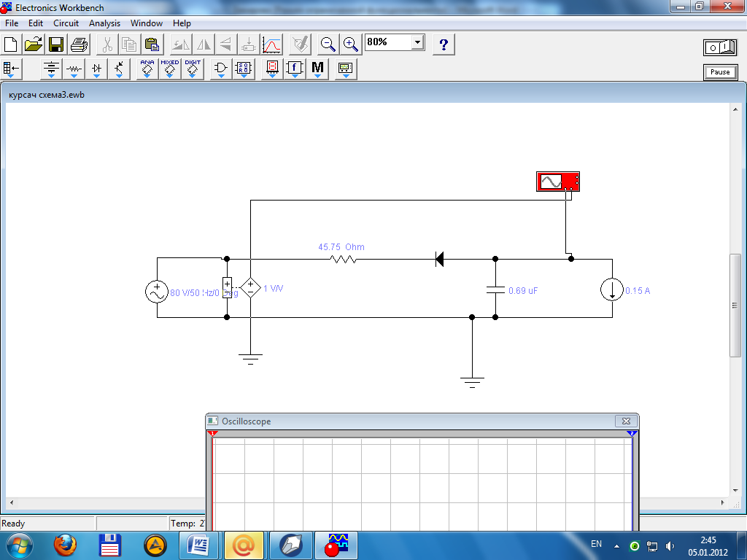
Task: Click oscilloscope red cursor 1 marker
Action: (213, 433)
